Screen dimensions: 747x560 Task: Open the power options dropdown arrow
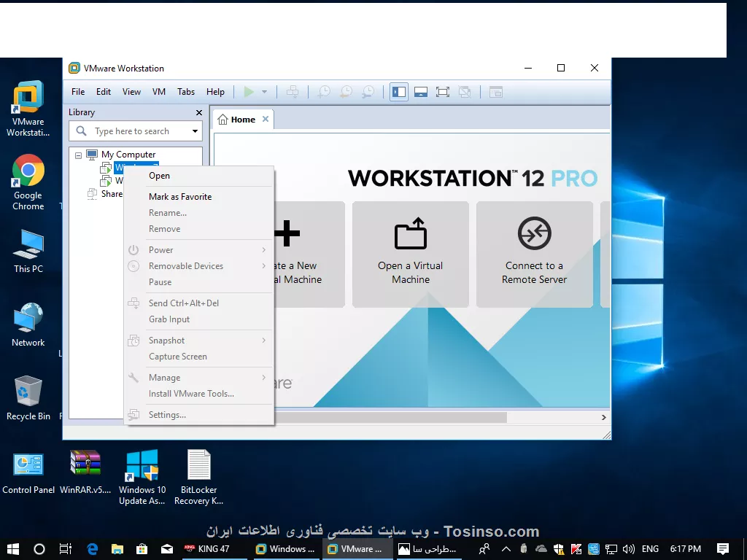point(264,92)
